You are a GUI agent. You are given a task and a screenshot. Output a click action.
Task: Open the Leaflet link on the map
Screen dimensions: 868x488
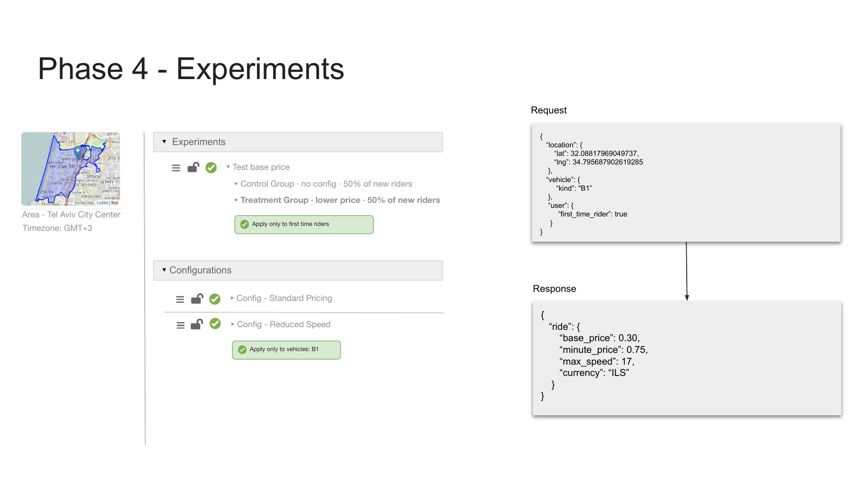pos(102,203)
